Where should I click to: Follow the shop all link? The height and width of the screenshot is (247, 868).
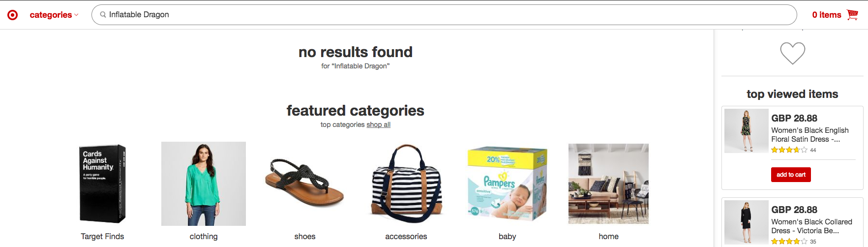point(378,124)
